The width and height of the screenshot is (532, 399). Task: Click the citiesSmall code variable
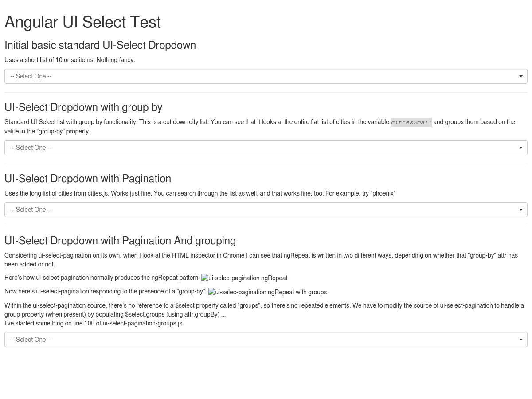click(411, 122)
